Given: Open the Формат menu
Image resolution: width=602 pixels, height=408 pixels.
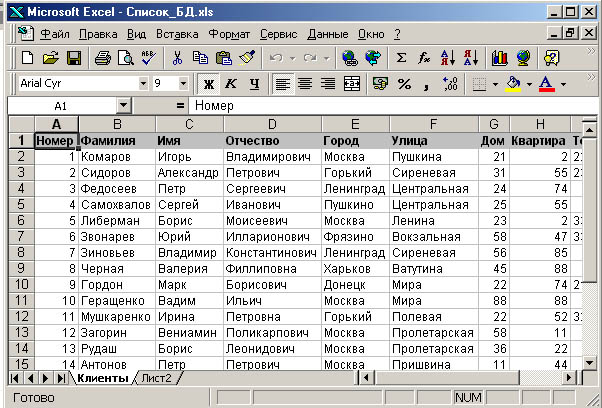Looking at the screenshot, I should click(229, 34).
